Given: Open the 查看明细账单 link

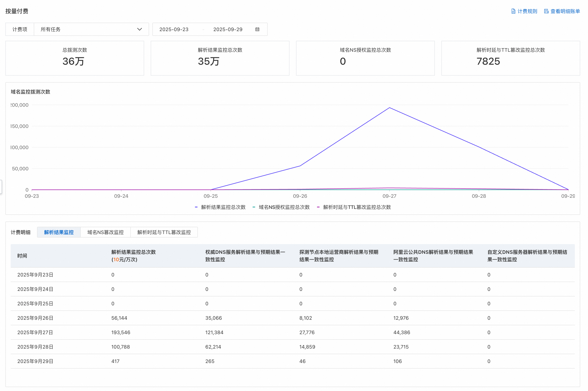Looking at the screenshot, I should click(565, 11).
